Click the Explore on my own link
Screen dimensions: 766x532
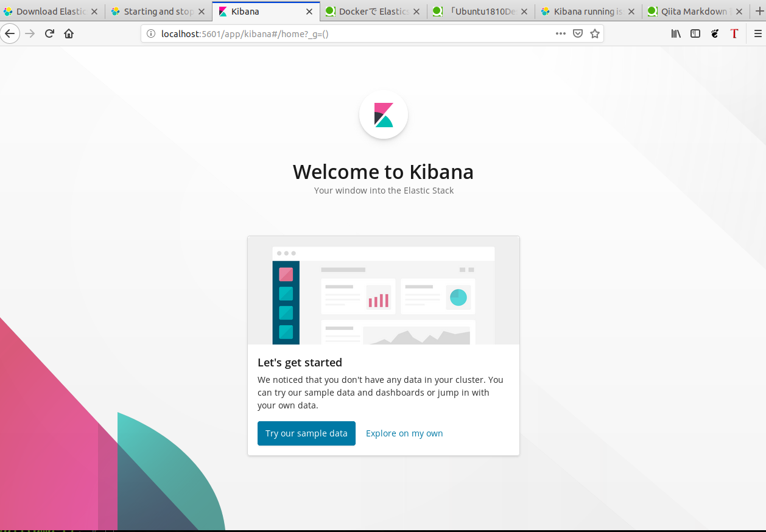point(404,433)
